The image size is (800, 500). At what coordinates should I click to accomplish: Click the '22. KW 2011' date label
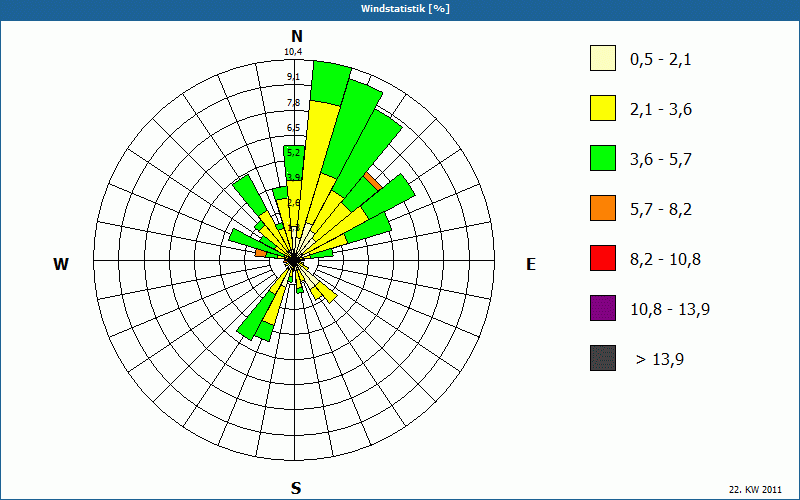(x=755, y=490)
